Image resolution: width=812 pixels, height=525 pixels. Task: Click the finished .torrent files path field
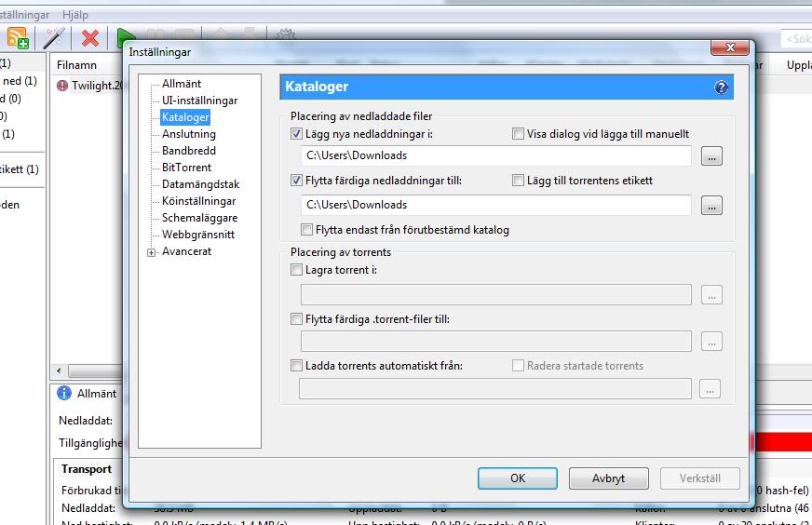(495, 342)
